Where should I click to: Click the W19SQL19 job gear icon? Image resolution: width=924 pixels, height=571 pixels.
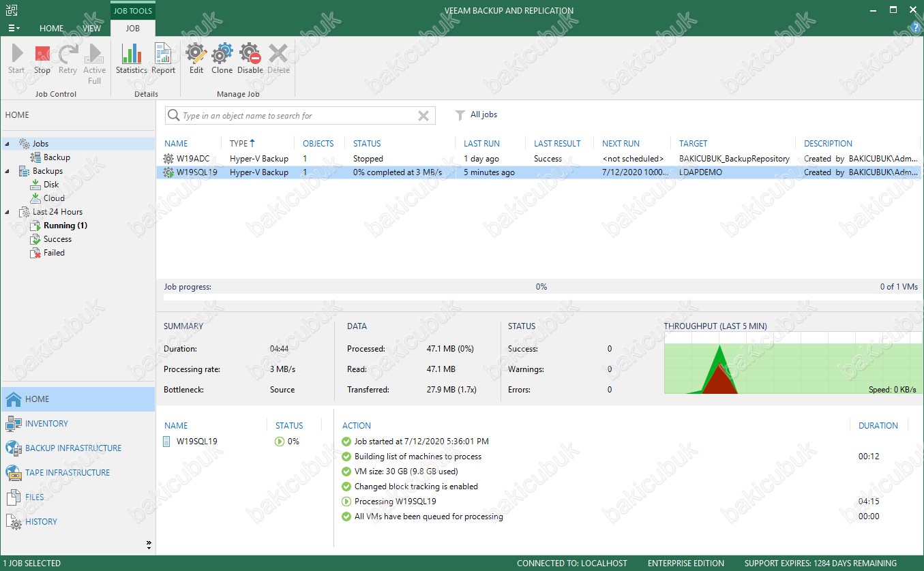click(168, 172)
